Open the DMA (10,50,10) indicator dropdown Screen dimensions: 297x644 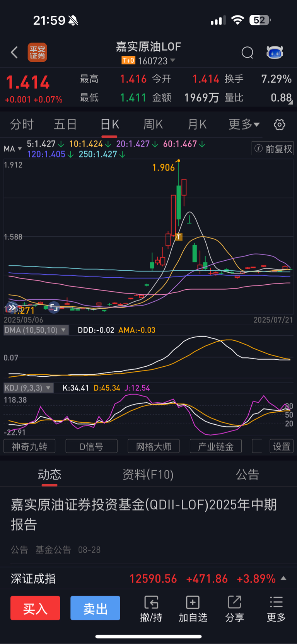(x=36, y=330)
